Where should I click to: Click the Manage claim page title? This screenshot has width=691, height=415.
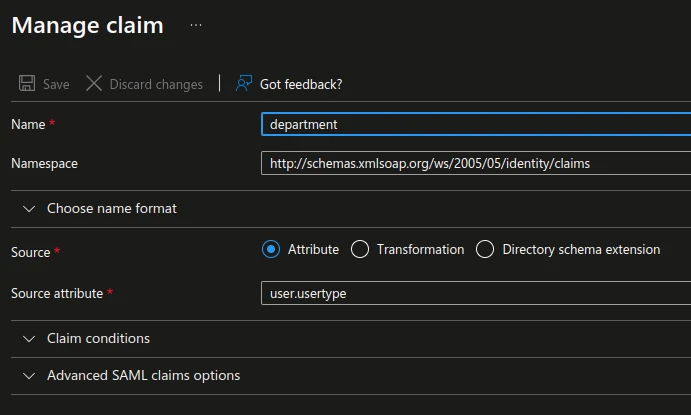[88, 25]
